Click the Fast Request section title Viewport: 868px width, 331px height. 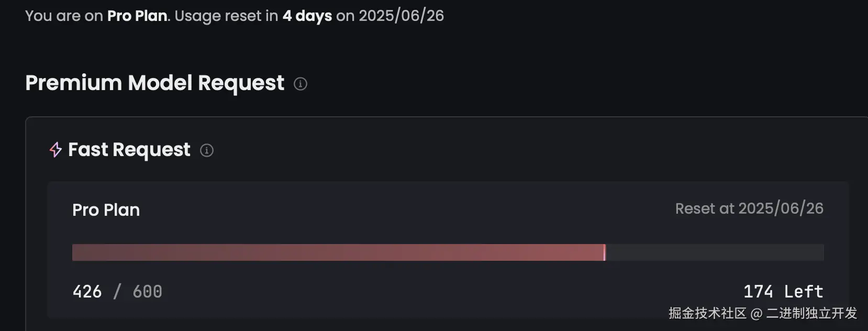[x=129, y=150]
